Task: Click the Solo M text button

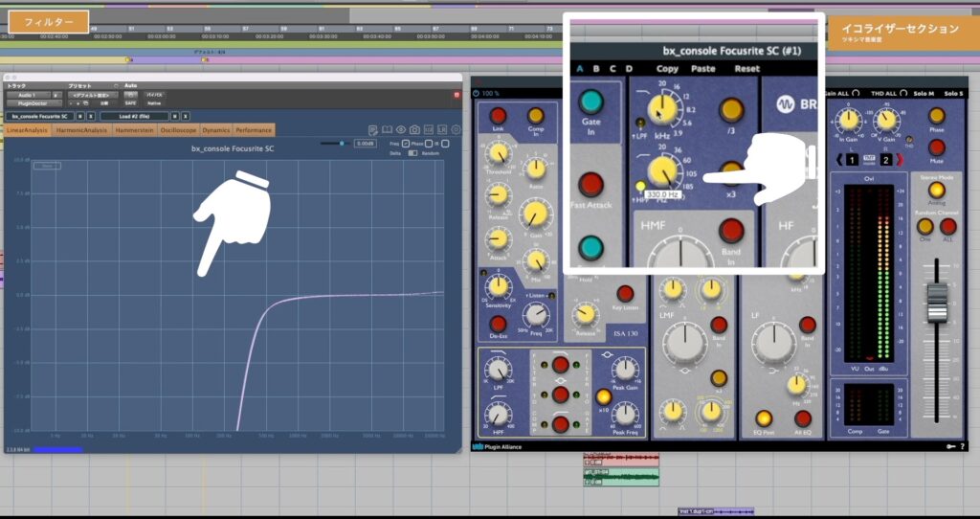Action: [924, 93]
